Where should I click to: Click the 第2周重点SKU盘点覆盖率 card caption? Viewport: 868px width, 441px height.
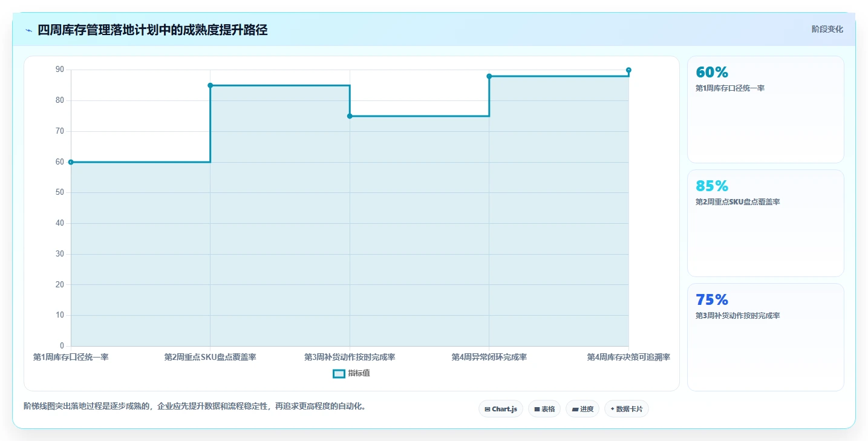(738, 202)
